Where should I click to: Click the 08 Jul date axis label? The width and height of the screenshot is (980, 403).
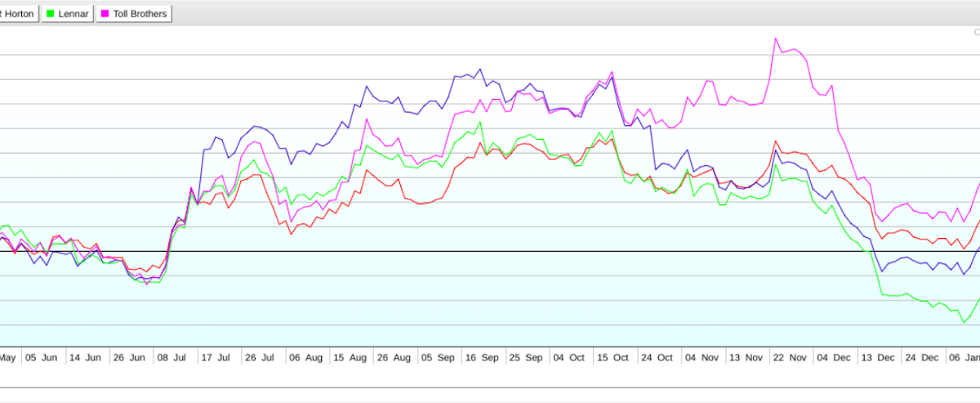click(173, 357)
